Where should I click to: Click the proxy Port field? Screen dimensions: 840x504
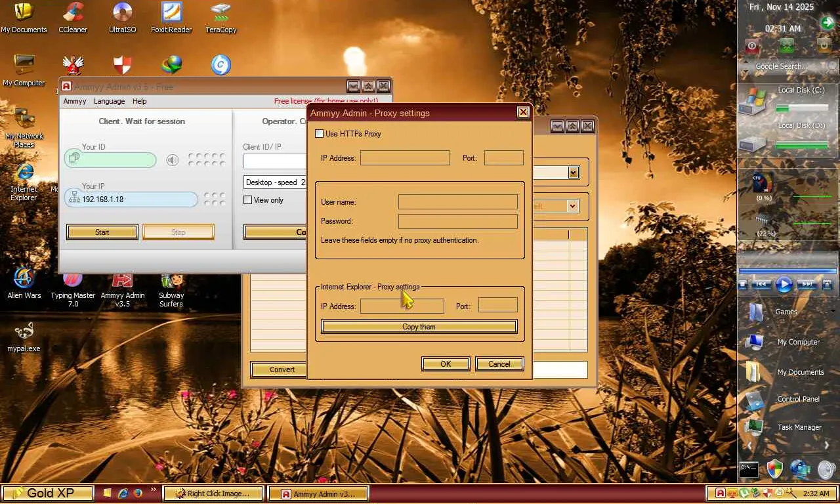504,157
